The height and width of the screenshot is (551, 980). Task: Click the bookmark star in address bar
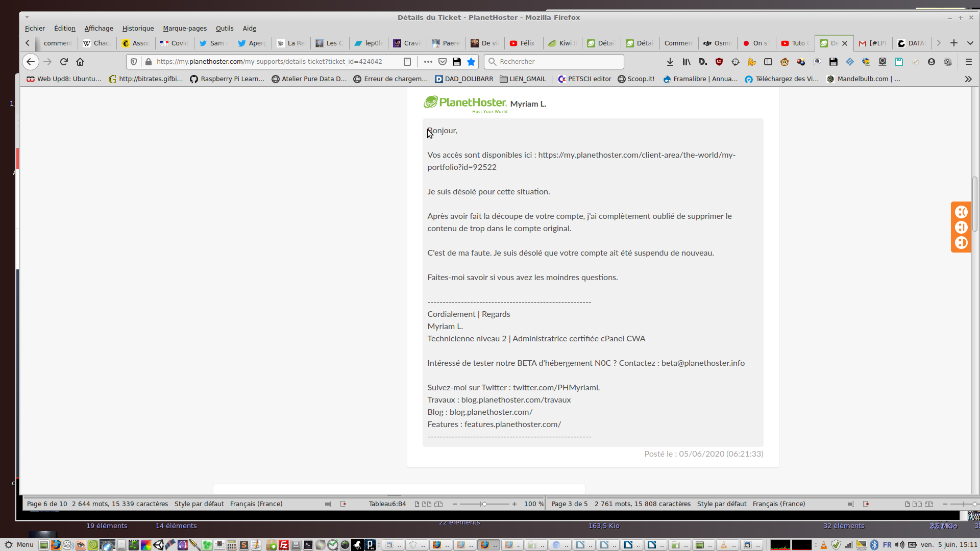(471, 62)
